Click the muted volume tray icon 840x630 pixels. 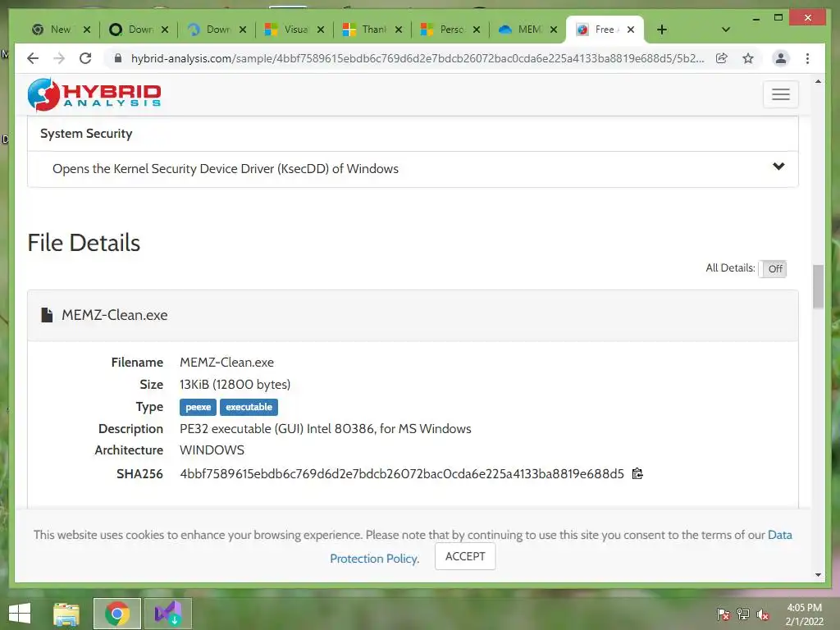click(x=763, y=614)
